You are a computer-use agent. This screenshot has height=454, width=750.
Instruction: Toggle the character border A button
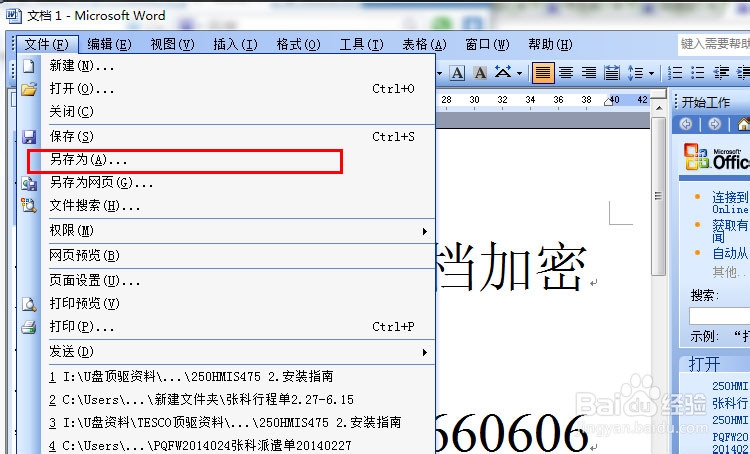458,73
